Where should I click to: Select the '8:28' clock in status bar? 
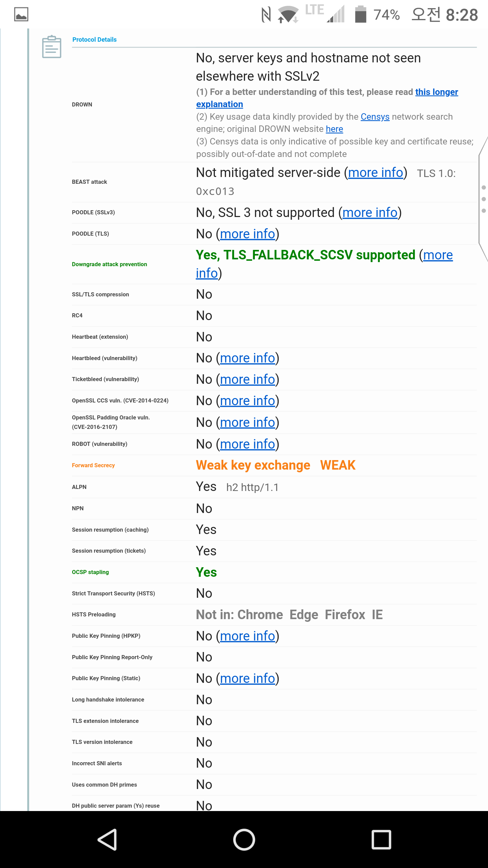(x=462, y=15)
